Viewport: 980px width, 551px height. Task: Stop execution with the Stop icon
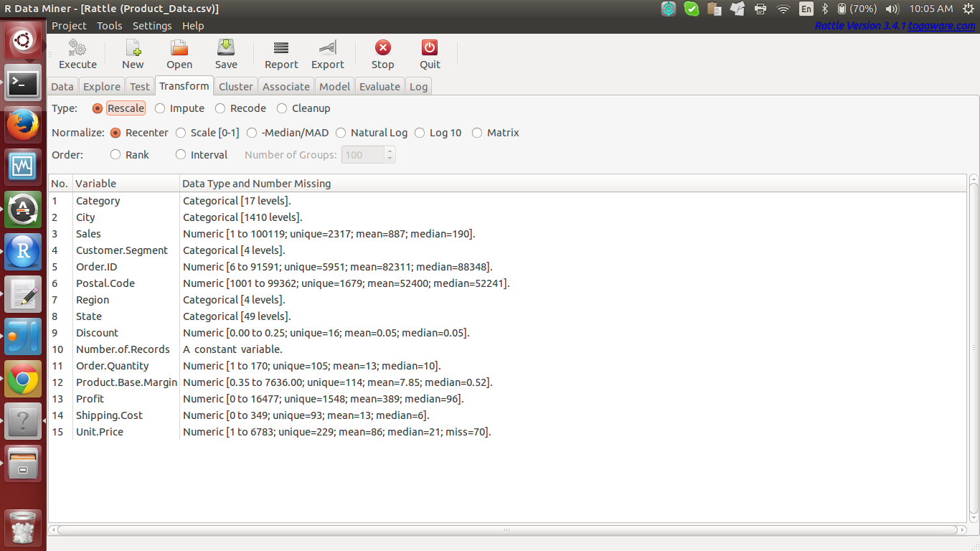coord(382,55)
